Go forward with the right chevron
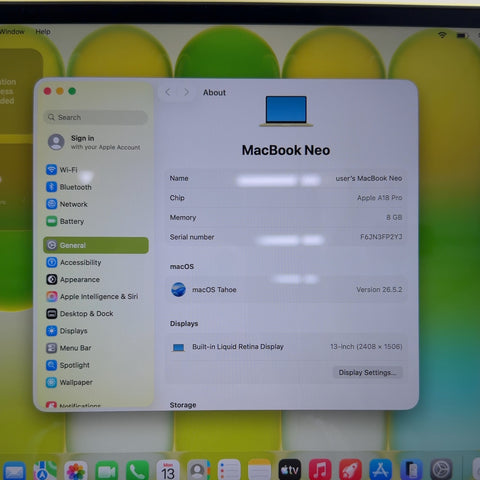The height and width of the screenshot is (480, 480). click(x=186, y=92)
